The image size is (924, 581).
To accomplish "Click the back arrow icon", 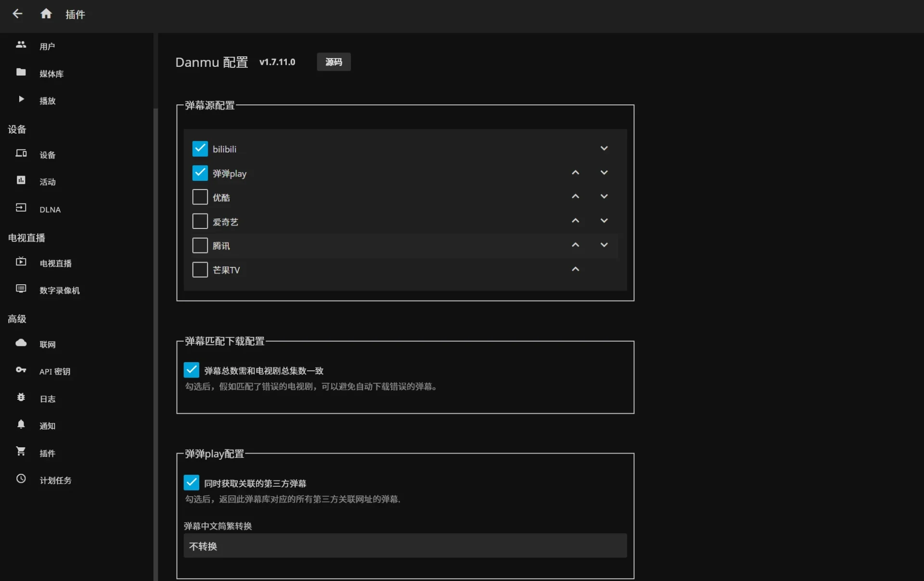I will point(17,14).
